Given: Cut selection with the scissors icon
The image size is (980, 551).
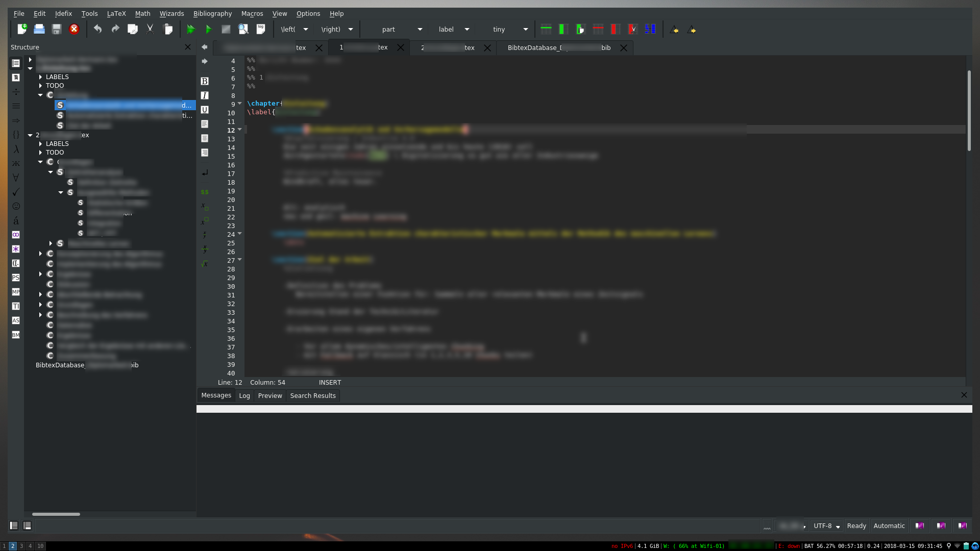Looking at the screenshot, I should (x=150, y=30).
